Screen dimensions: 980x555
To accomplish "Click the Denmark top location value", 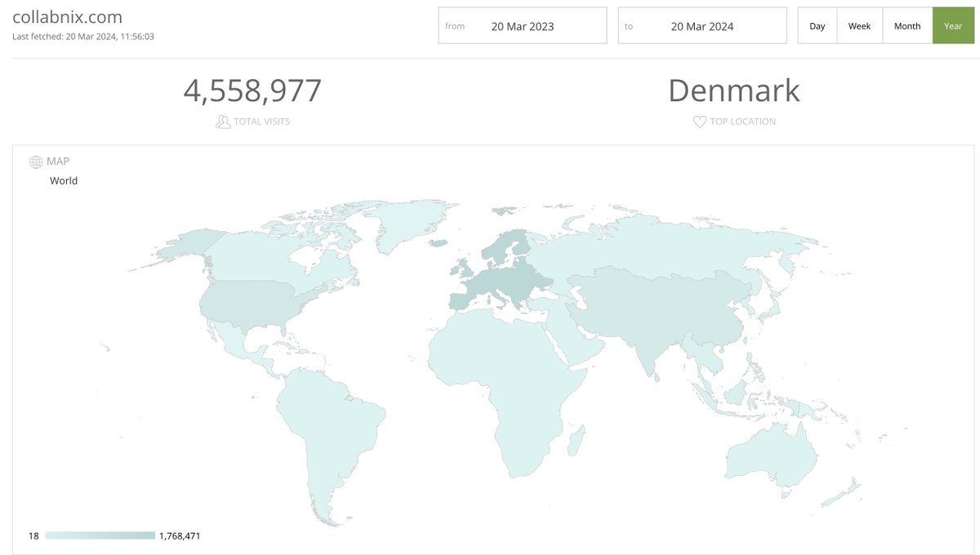I will 734,91.
